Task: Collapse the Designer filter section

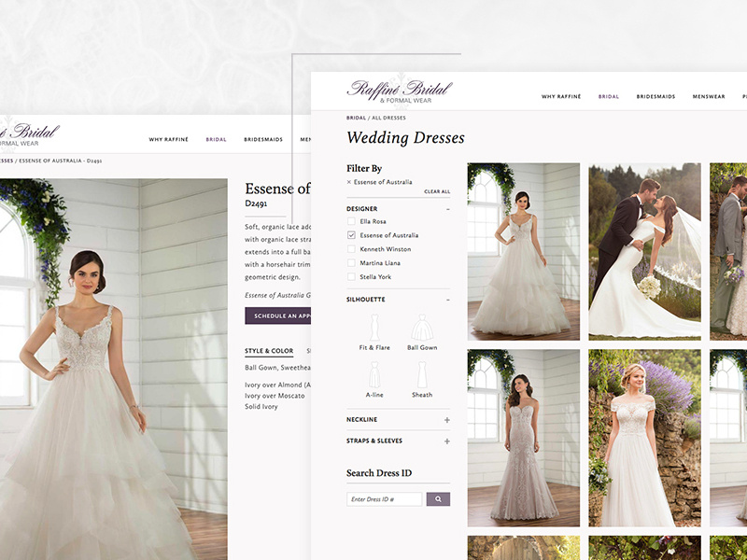Action: point(447,209)
